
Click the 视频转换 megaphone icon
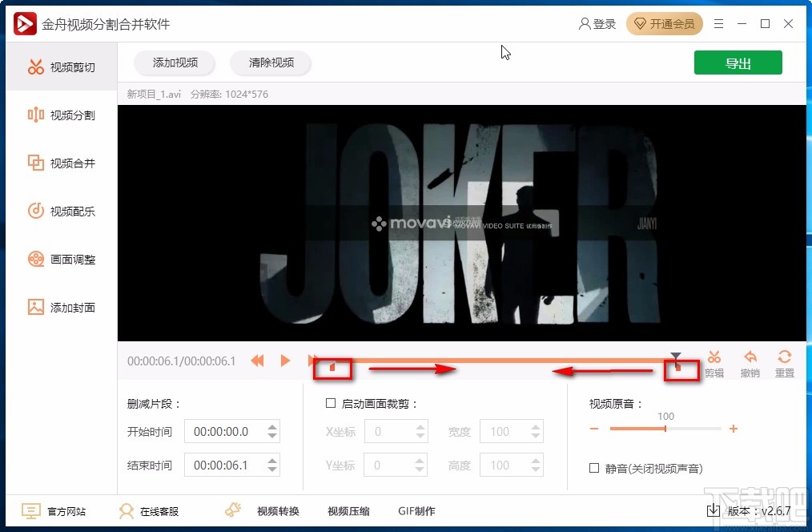(234, 510)
